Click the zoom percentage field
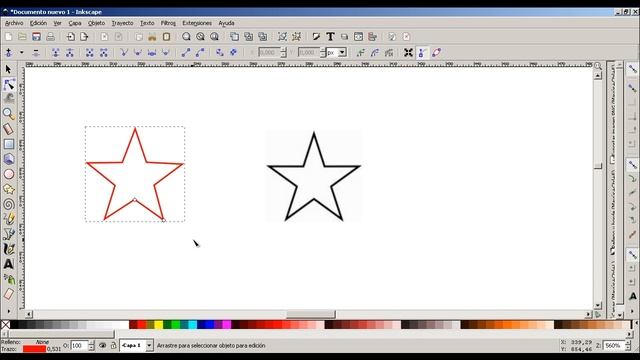The image size is (640, 360). 614,346
